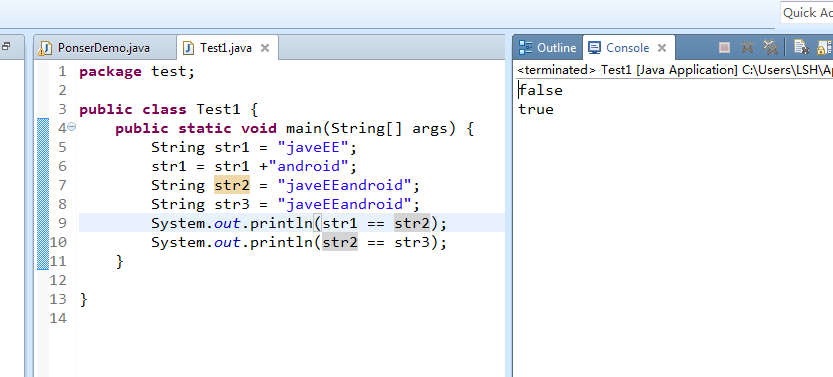Switch to the Outline tab
Image resolution: width=833 pixels, height=377 pixels.
pos(548,48)
